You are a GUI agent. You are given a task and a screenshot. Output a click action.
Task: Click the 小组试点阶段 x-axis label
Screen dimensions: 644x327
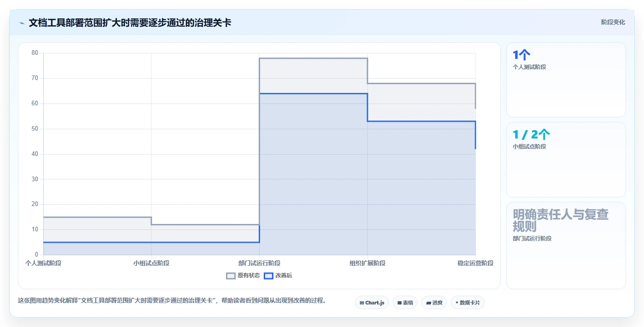(x=151, y=263)
